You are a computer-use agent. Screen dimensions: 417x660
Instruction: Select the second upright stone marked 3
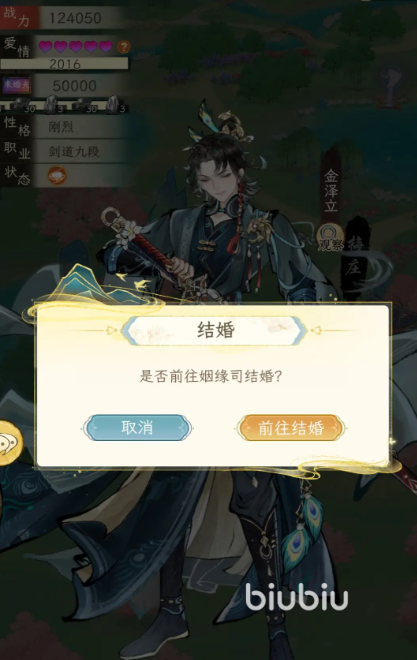click(x=114, y=104)
